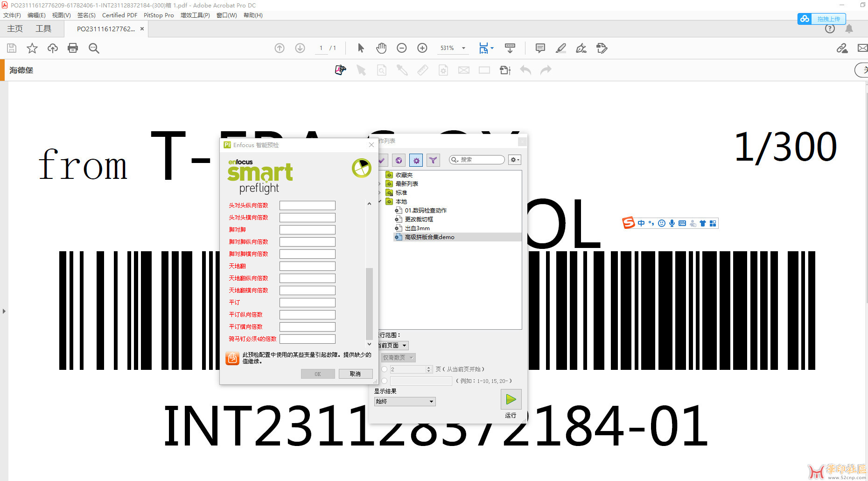The image size is (868, 481).
Task: Click the scrolling mode download icon
Action: [510, 48]
